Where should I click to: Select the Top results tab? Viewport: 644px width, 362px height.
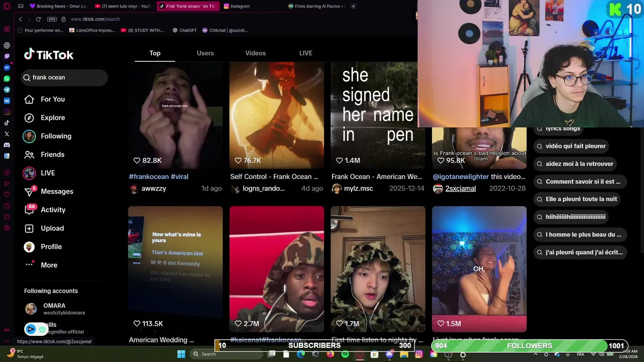(x=155, y=53)
